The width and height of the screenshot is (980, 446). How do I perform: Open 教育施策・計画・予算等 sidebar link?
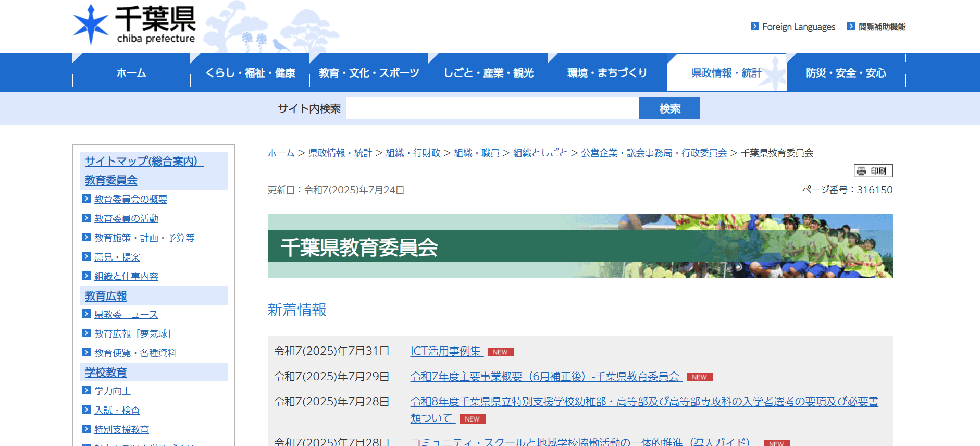pos(144,238)
